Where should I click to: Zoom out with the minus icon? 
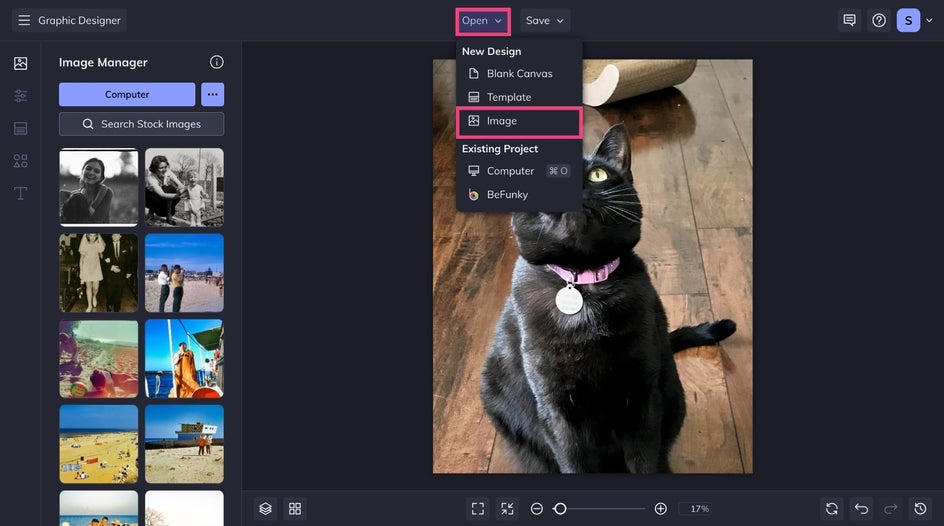(537, 509)
